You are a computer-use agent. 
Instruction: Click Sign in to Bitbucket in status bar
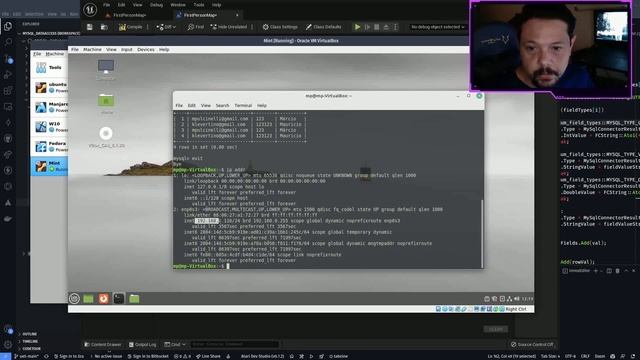[148, 356]
